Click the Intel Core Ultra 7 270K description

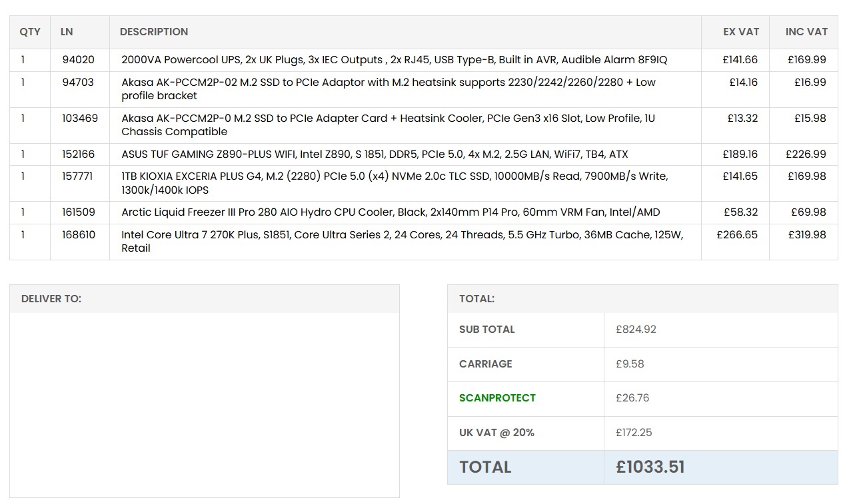402,241
